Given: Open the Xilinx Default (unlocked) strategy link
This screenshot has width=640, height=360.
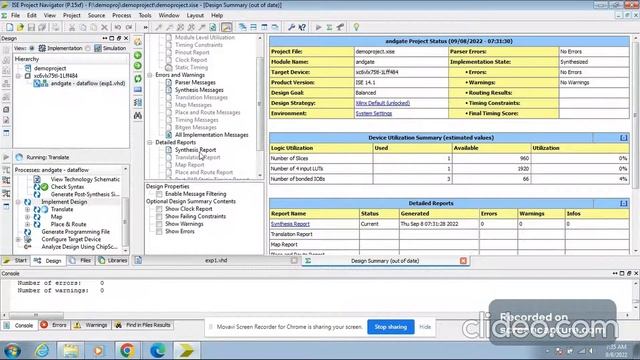Looking at the screenshot, I should (382, 103).
